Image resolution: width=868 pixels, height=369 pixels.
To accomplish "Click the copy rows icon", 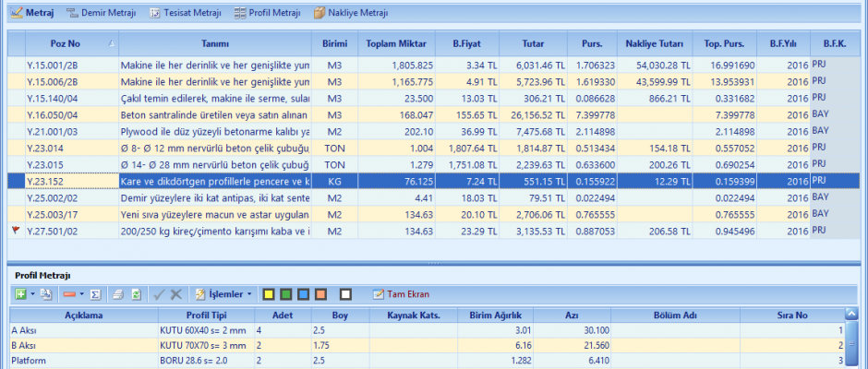I will pyautogui.click(x=45, y=294).
